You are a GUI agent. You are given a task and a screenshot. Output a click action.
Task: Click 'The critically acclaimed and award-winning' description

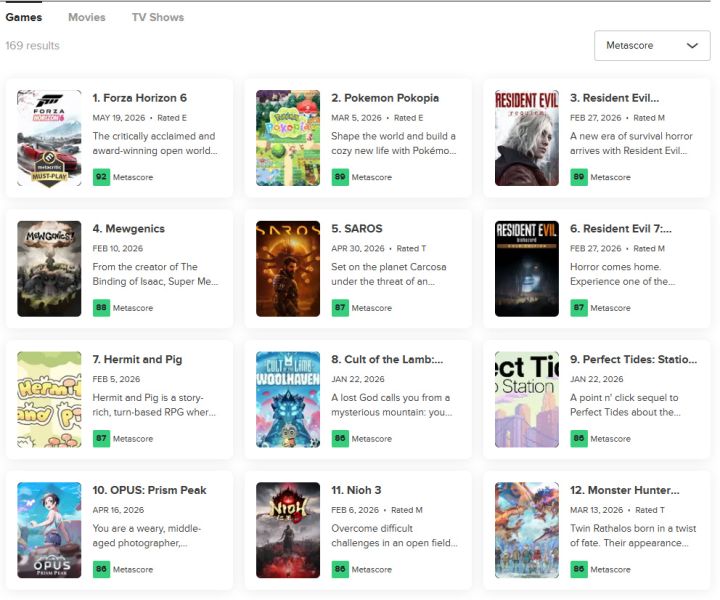pyautogui.click(x=155, y=143)
